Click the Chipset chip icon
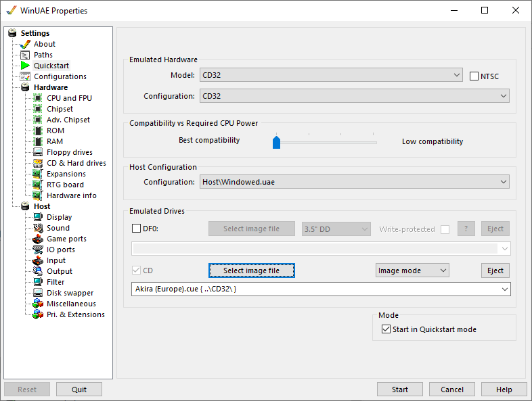This screenshot has width=532, height=401. pos(38,109)
